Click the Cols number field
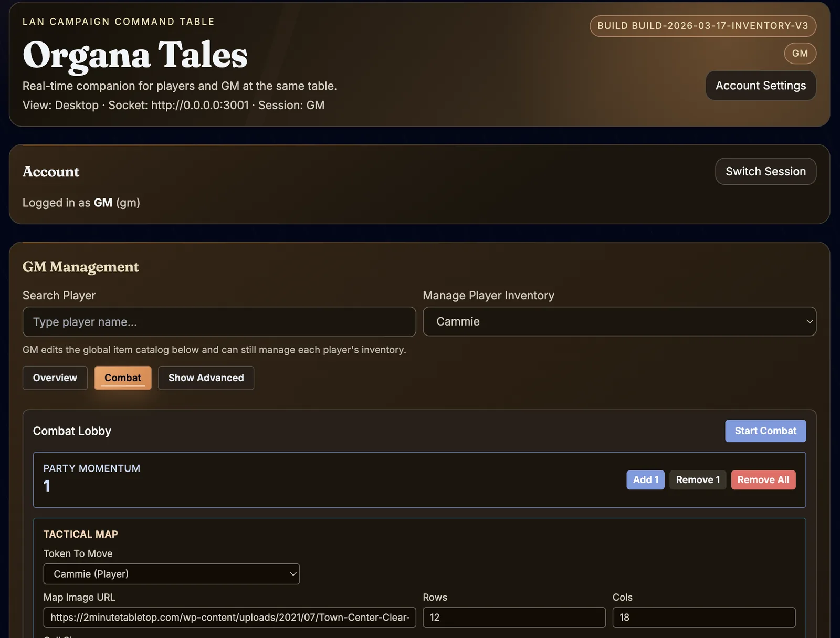This screenshot has width=840, height=638. (x=704, y=618)
